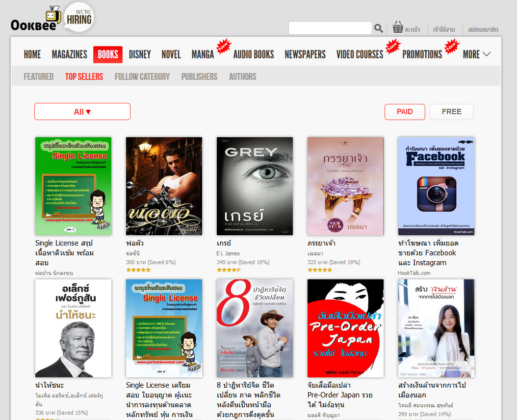Image resolution: width=517 pixels, height=420 pixels.
Task: Click author ชลชินี
Action: click(133, 254)
